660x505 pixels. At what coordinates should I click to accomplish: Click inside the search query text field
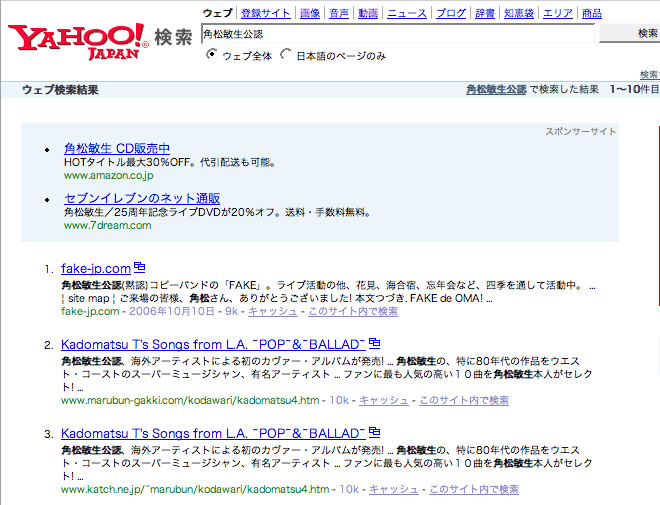pos(398,33)
